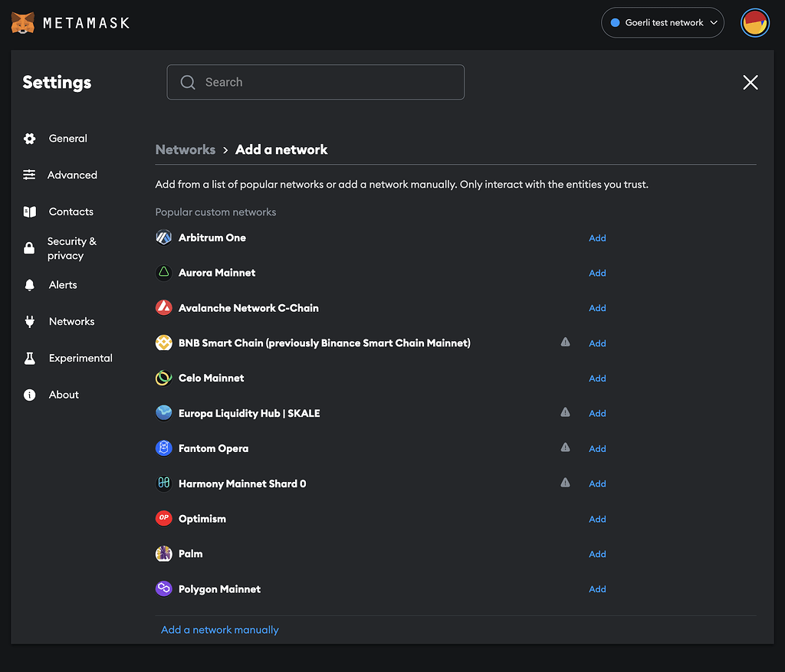Click the MetaMask fox logo
Image resolution: width=785 pixels, height=672 pixels.
[22, 22]
